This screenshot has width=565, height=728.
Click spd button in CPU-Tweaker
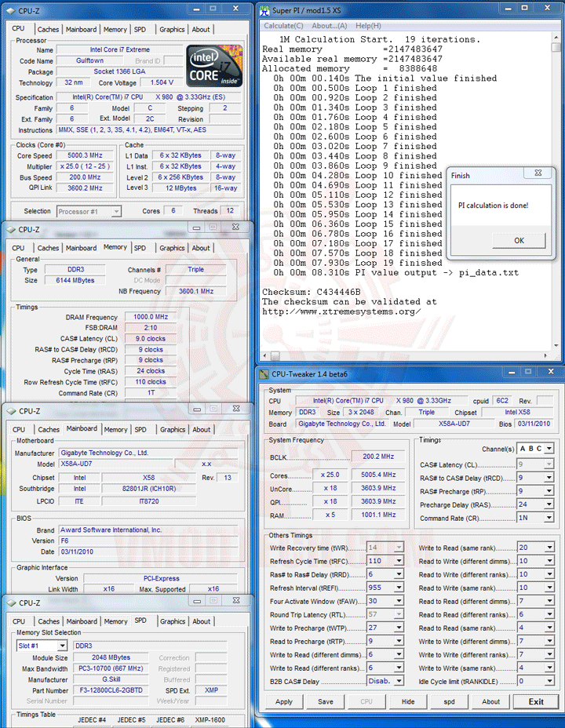(x=449, y=701)
